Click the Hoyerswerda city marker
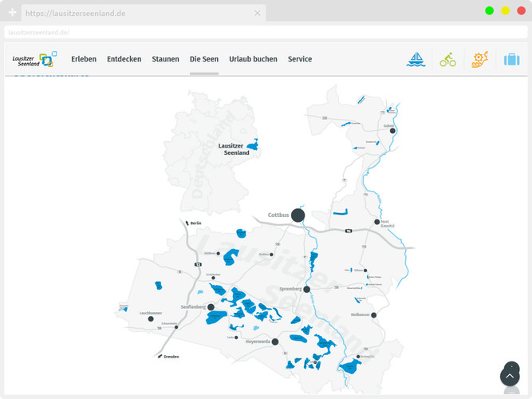 (275, 342)
